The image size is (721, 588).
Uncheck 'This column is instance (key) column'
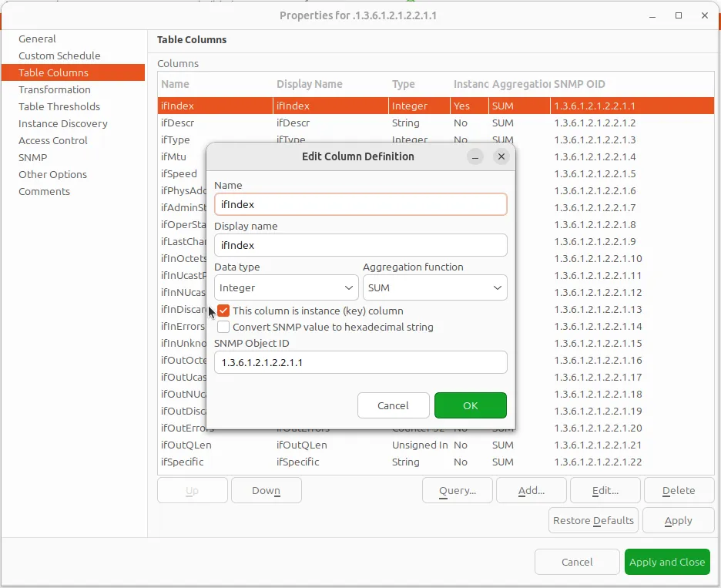[223, 311]
